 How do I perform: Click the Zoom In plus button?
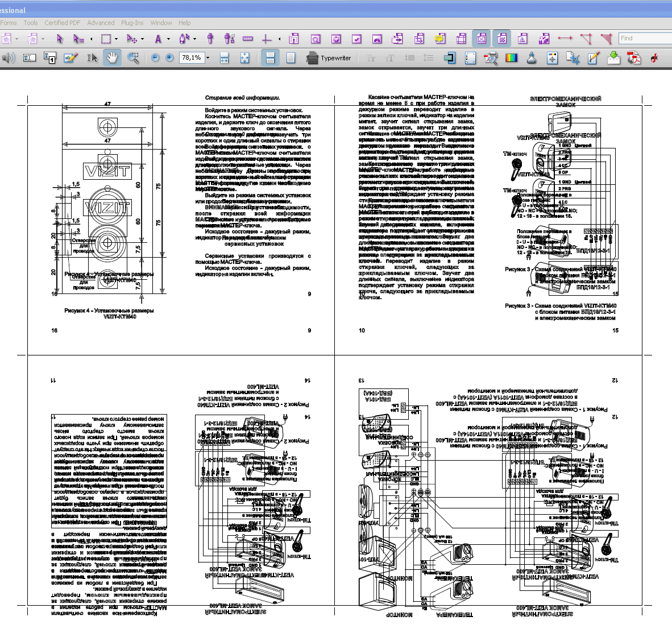[170, 57]
